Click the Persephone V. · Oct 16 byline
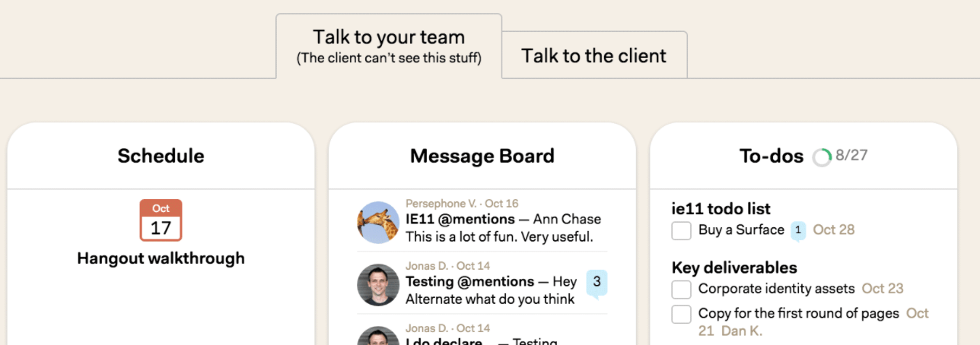The image size is (980, 345). point(462,204)
